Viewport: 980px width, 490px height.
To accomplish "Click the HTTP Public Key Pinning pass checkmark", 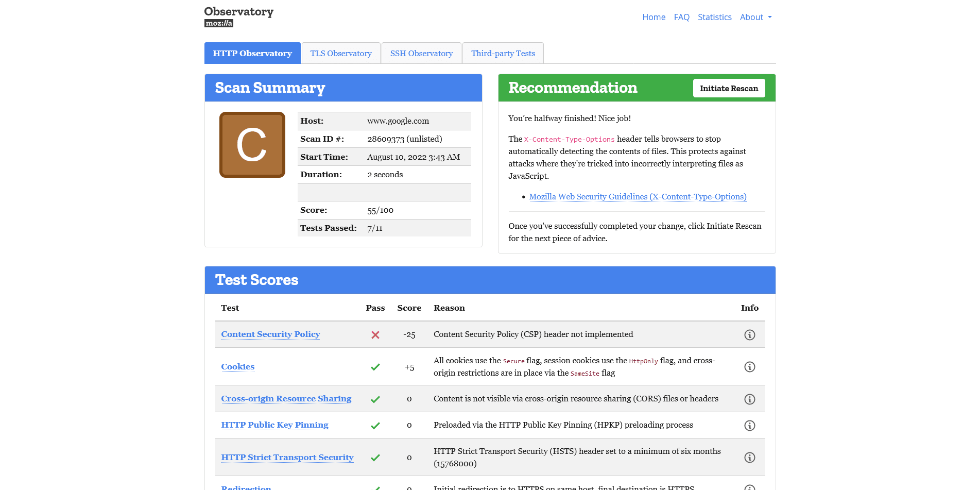I will point(375,425).
